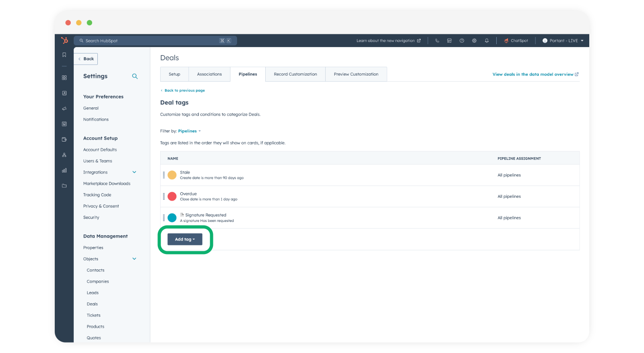The width and height of the screenshot is (644, 353).
Task: Click the help question mark icon
Action: [462, 41]
